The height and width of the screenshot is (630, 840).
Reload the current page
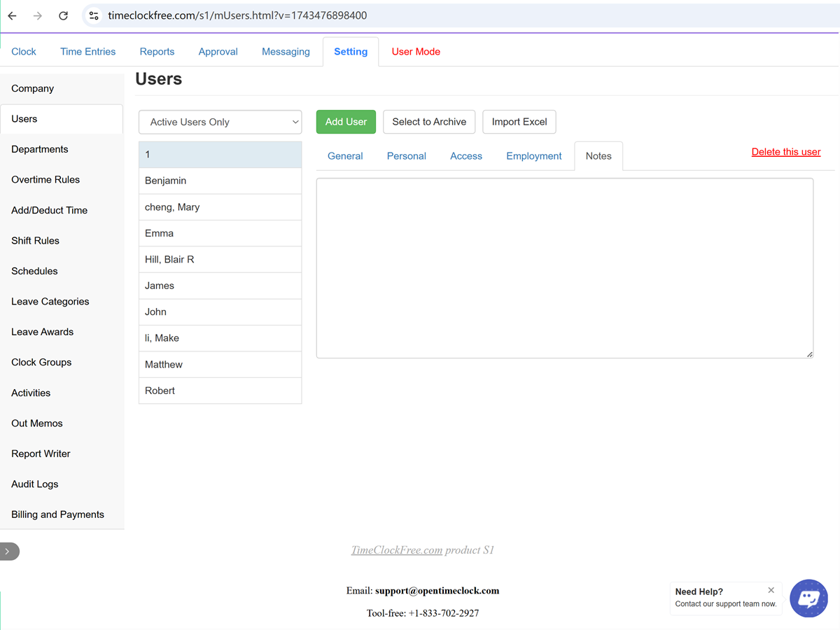63,15
